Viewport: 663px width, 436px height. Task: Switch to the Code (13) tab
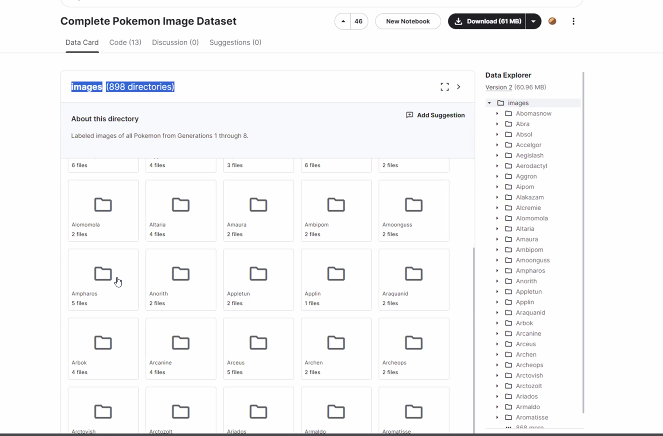click(x=125, y=42)
